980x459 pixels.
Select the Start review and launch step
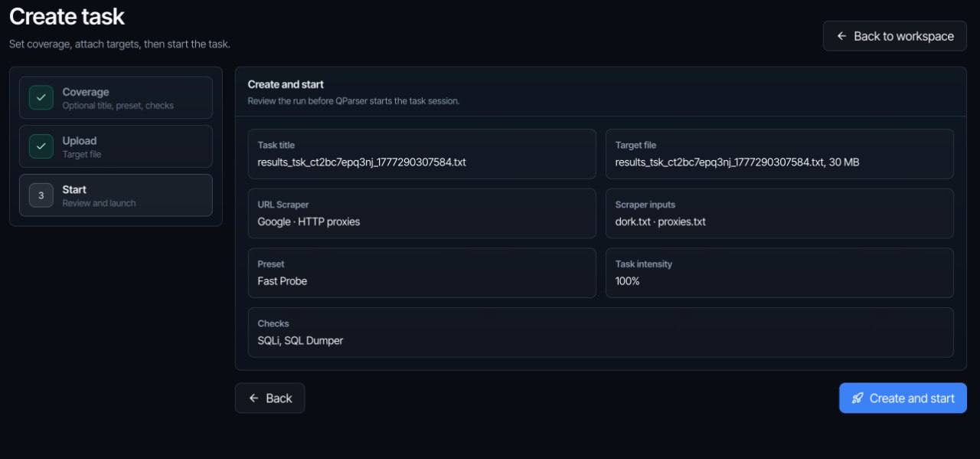116,195
